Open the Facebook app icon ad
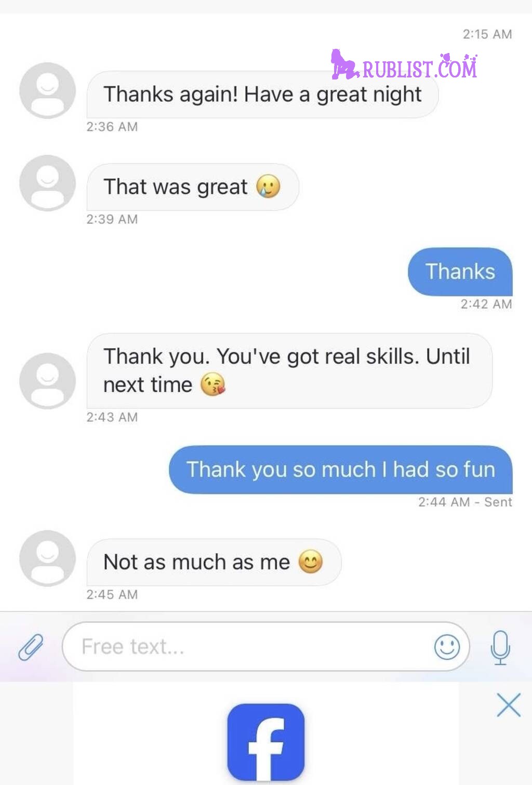The image size is (532, 785). pos(266,742)
